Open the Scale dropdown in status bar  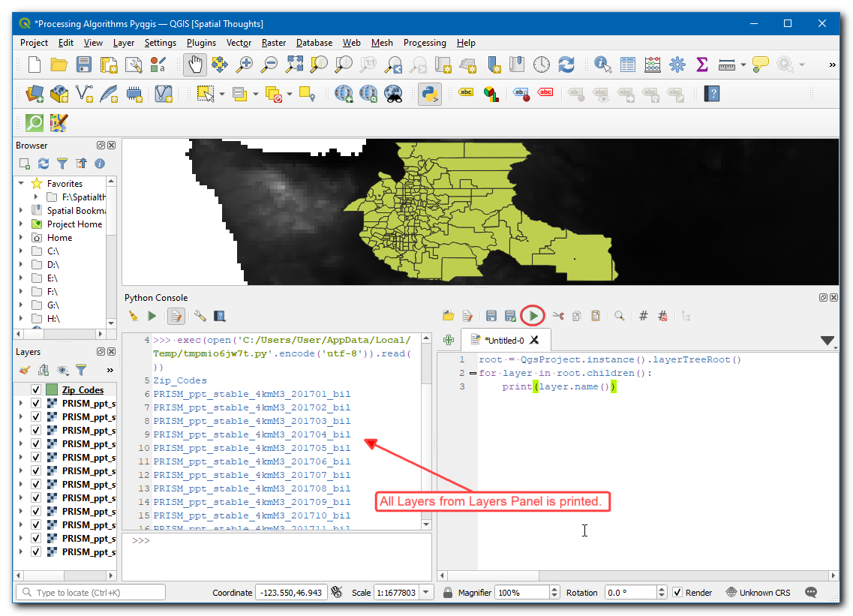[426, 592]
